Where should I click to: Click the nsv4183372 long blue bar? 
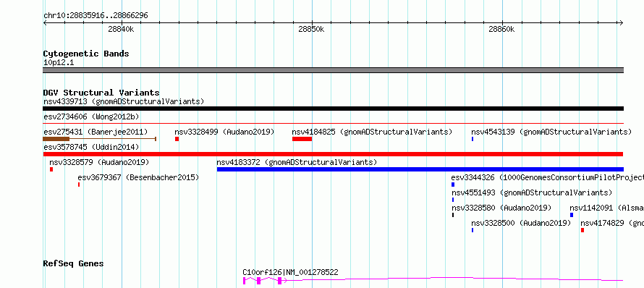point(420,169)
